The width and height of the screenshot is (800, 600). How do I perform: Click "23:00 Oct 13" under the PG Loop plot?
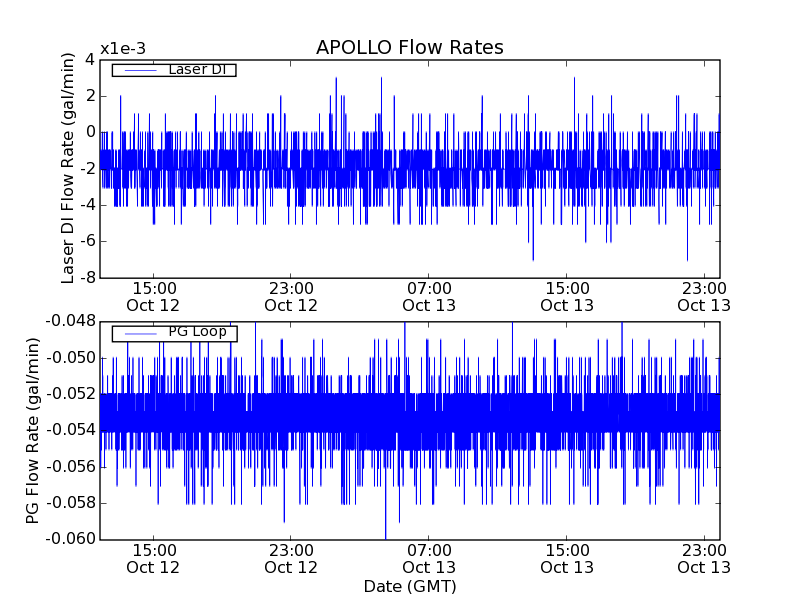(x=704, y=559)
